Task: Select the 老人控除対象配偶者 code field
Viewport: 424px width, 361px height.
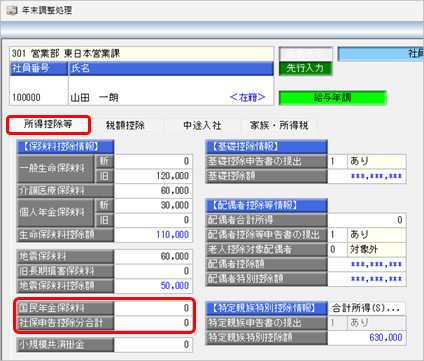Action: point(337,249)
